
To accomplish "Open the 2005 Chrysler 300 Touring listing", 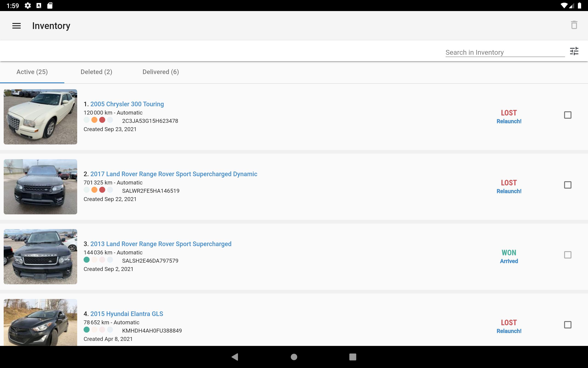I will [x=127, y=104].
